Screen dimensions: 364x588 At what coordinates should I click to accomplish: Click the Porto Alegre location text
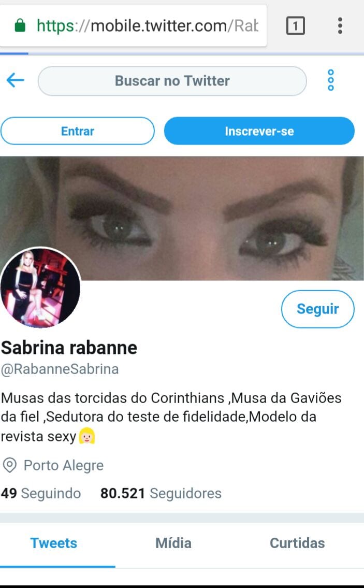(x=63, y=465)
